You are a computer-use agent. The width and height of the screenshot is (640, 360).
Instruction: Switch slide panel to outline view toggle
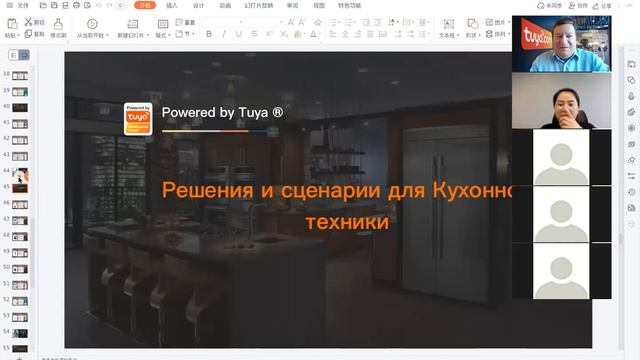13,55
